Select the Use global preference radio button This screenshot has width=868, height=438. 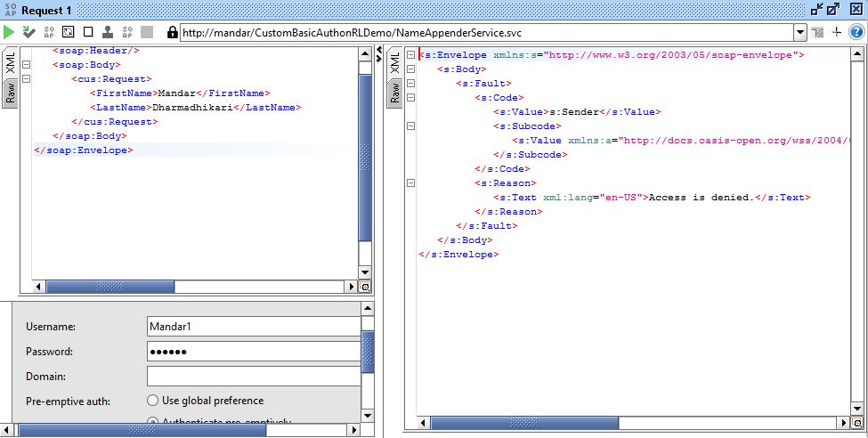pos(153,401)
